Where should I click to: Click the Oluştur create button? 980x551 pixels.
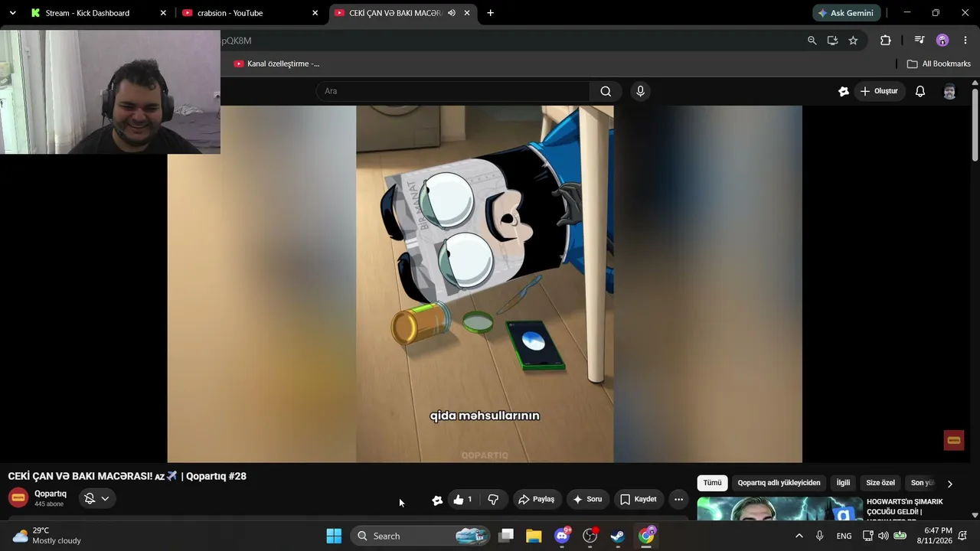(x=879, y=91)
